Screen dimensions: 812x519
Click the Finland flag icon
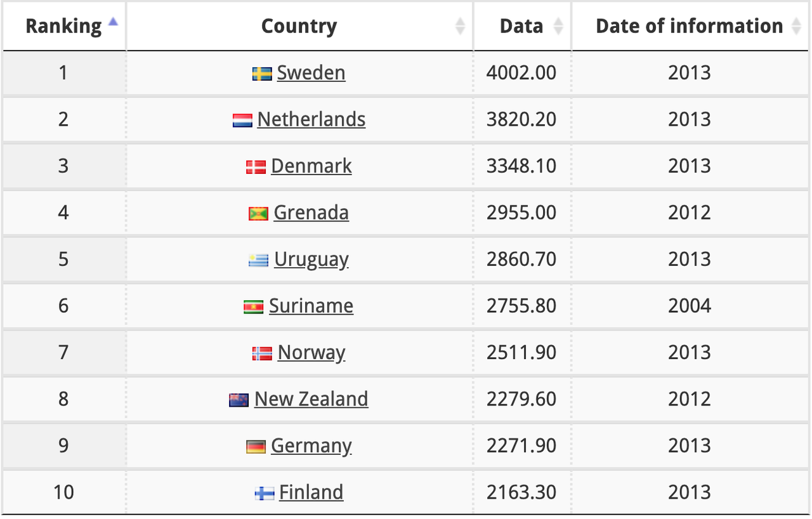coord(264,494)
